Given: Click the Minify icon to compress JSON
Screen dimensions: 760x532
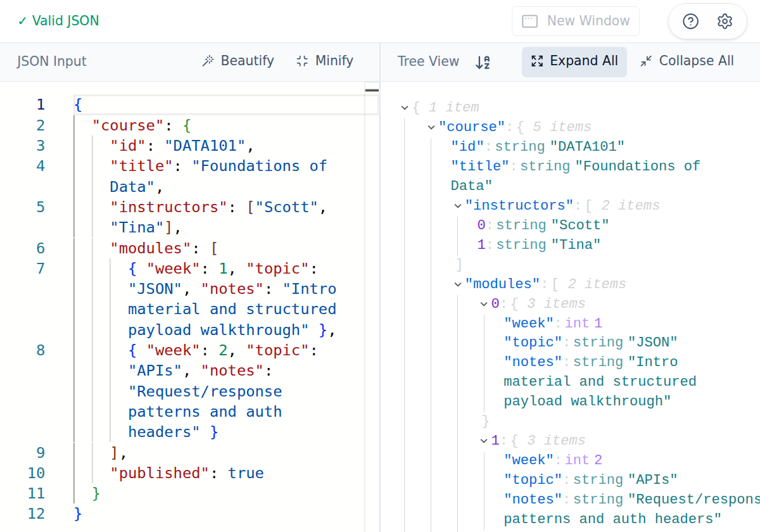Looking at the screenshot, I should (301, 61).
